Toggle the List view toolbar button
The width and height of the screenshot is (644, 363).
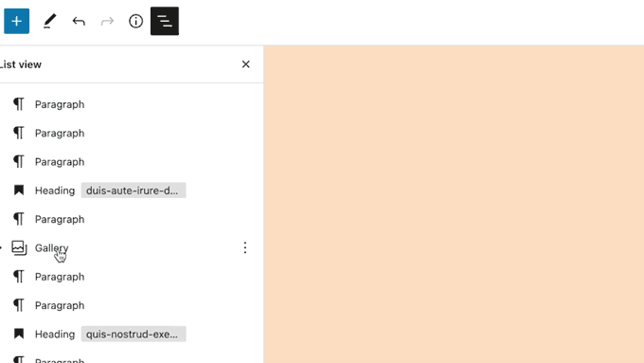tap(165, 21)
